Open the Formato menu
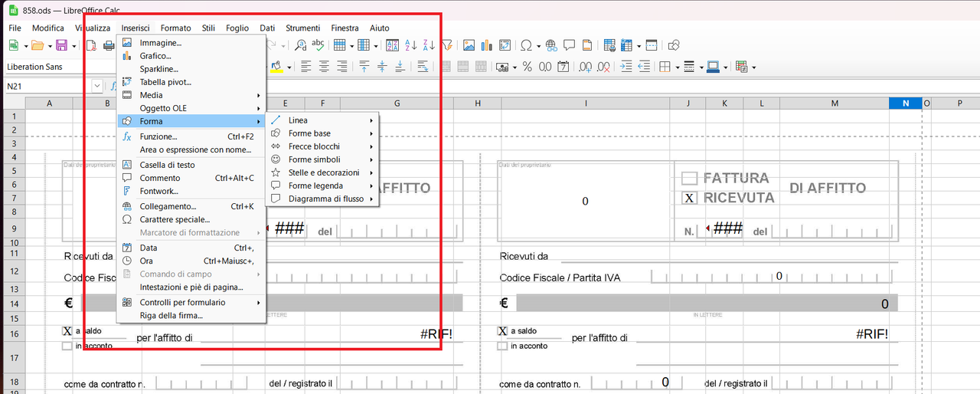The image size is (980, 394). click(176, 28)
